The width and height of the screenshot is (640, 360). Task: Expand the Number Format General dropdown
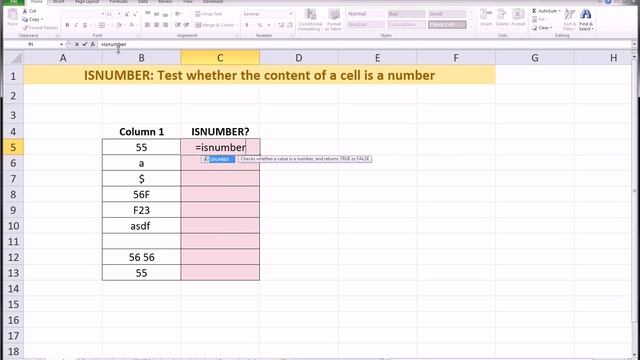click(x=291, y=14)
